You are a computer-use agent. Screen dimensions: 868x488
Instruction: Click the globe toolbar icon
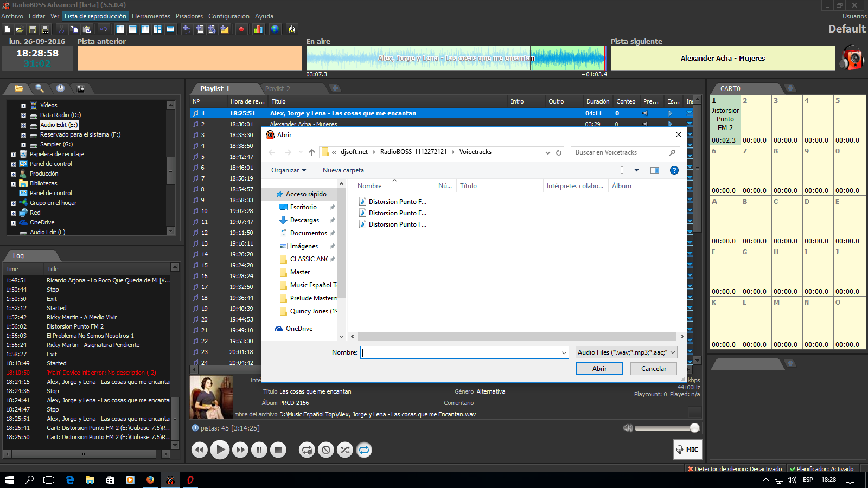pos(275,29)
